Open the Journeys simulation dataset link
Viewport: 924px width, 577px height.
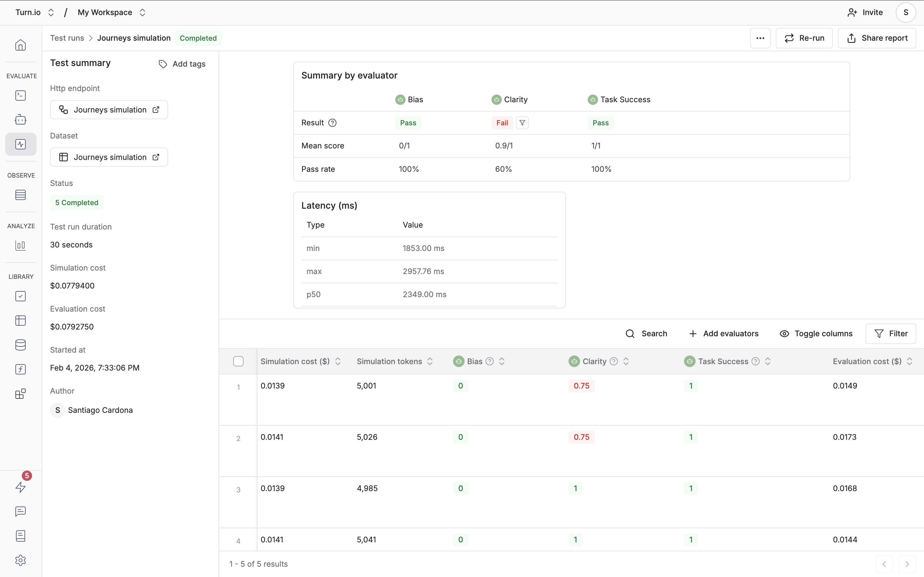click(109, 157)
